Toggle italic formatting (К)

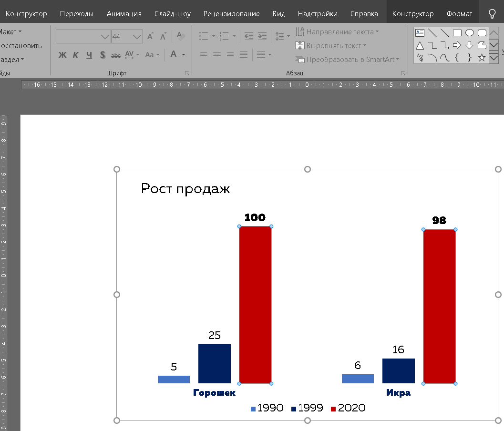click(75, 55)
